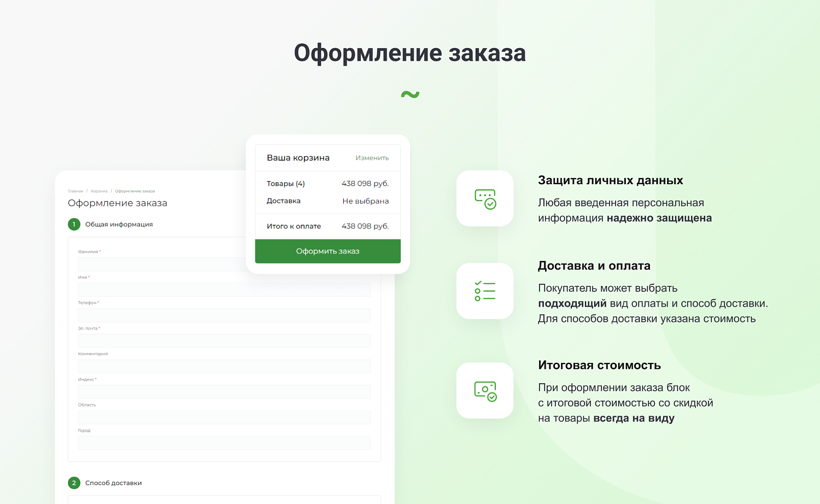The width and height of the screenshot is (820, 504).
Task: Click the discount badge on the «Итоговая стоимость» icon
Action: pyautogui.click(x=491, y=396)
